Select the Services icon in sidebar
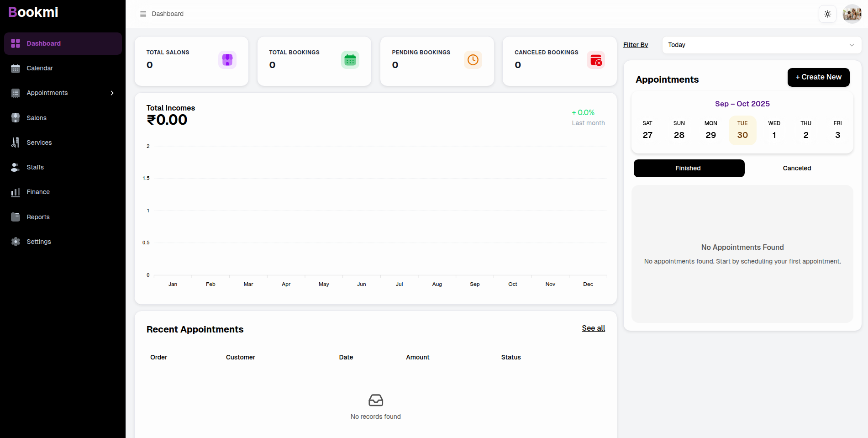This screenshot has width=868, height=438. click(x=16, y=142)
